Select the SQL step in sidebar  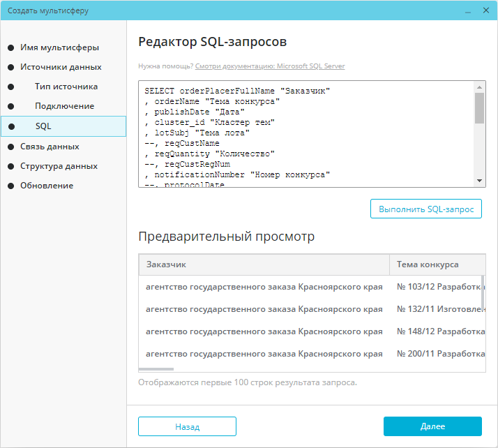(x=63, y=126)
